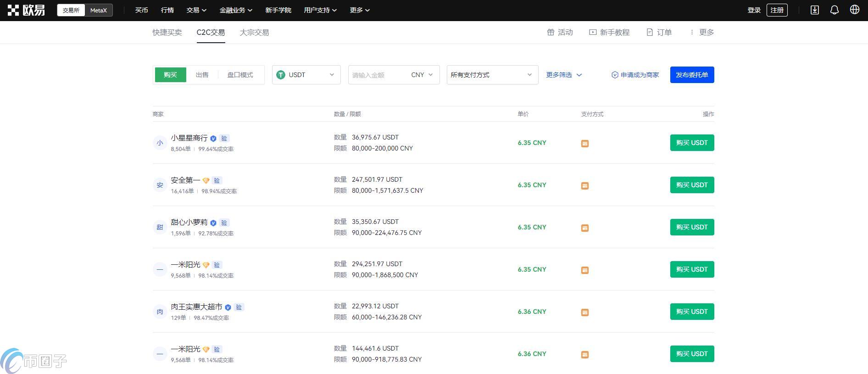The image size is (868, 374).
Task: Buy USDT from 安全第一
Action: coord(692,185)
